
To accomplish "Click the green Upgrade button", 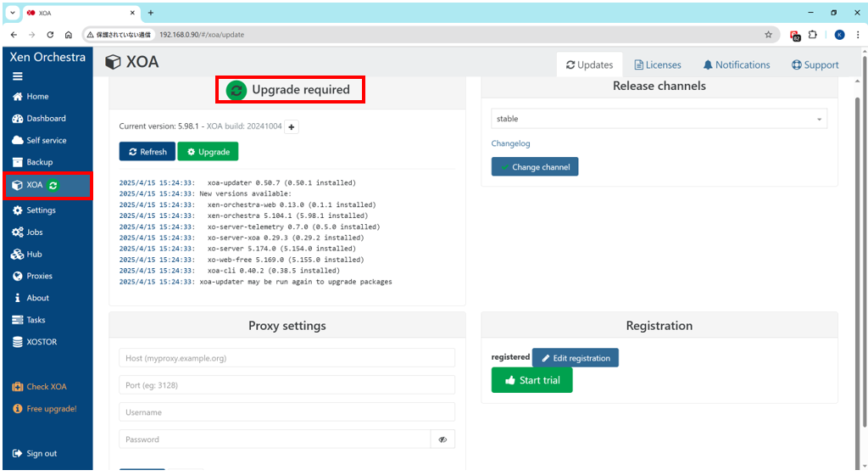I will coord(208,152).
